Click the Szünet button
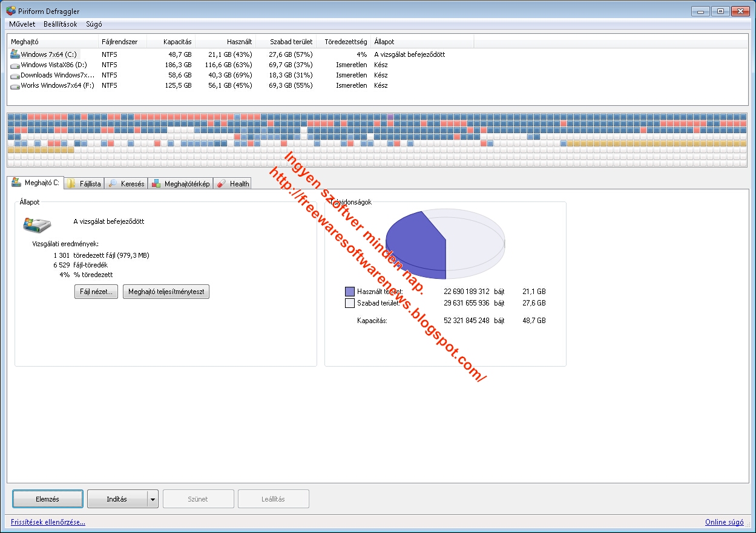 [198, 499]
